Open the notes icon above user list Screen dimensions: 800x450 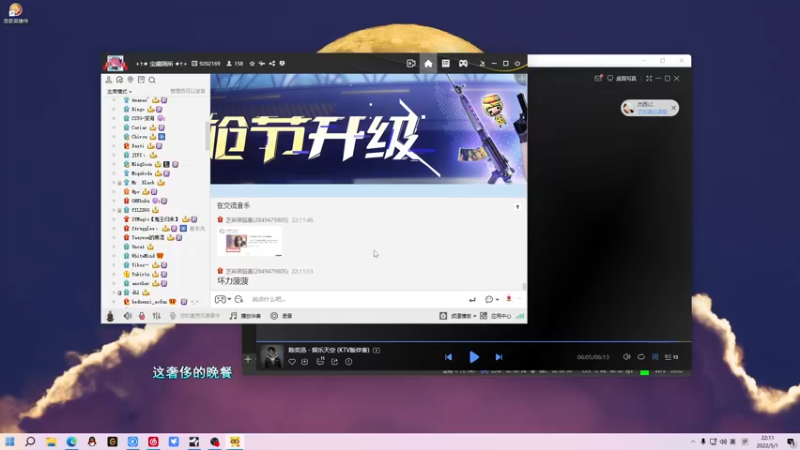click(141, 80)
